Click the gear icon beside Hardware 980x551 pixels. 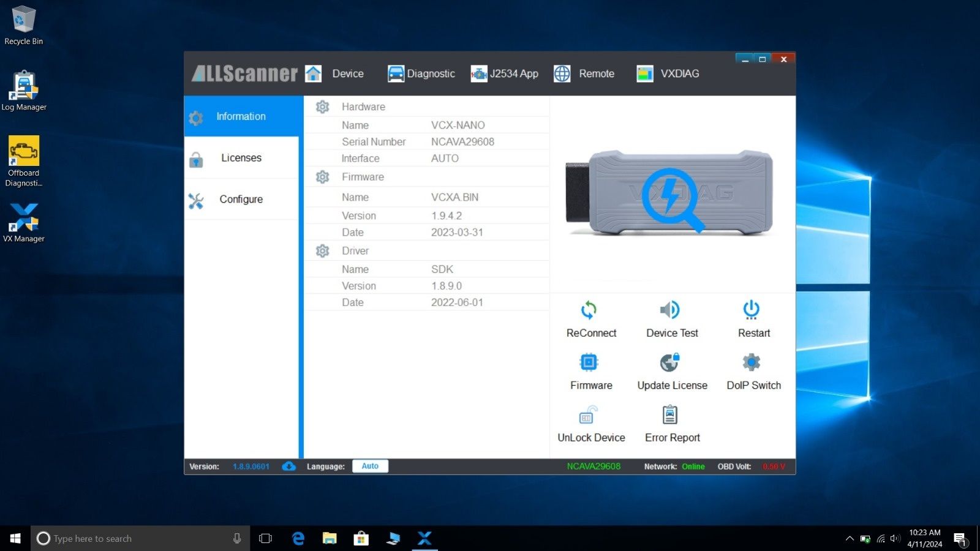coord(323,107)
